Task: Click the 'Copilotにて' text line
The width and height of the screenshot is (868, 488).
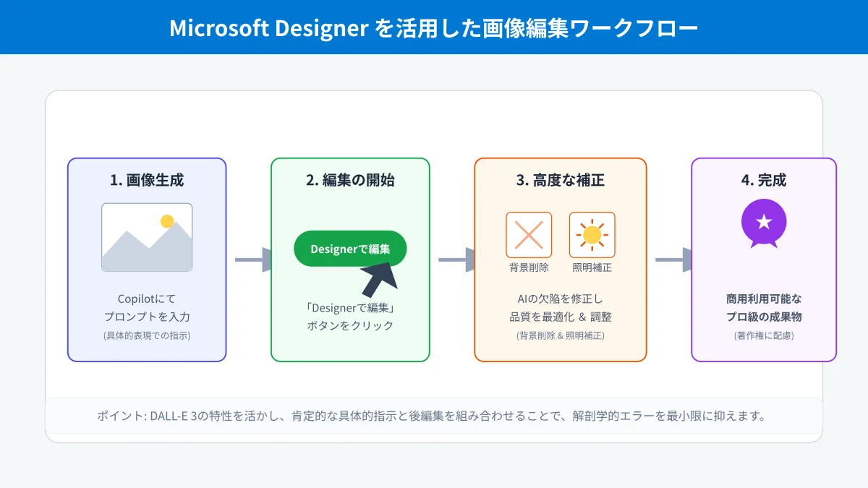Action: [x=147, y=299]
